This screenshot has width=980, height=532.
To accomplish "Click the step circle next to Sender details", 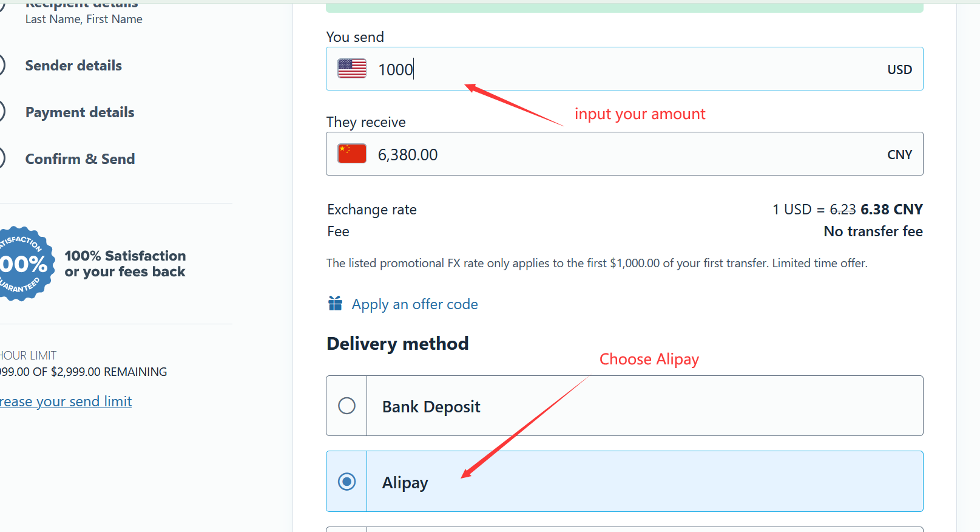I will coord(2,65).
